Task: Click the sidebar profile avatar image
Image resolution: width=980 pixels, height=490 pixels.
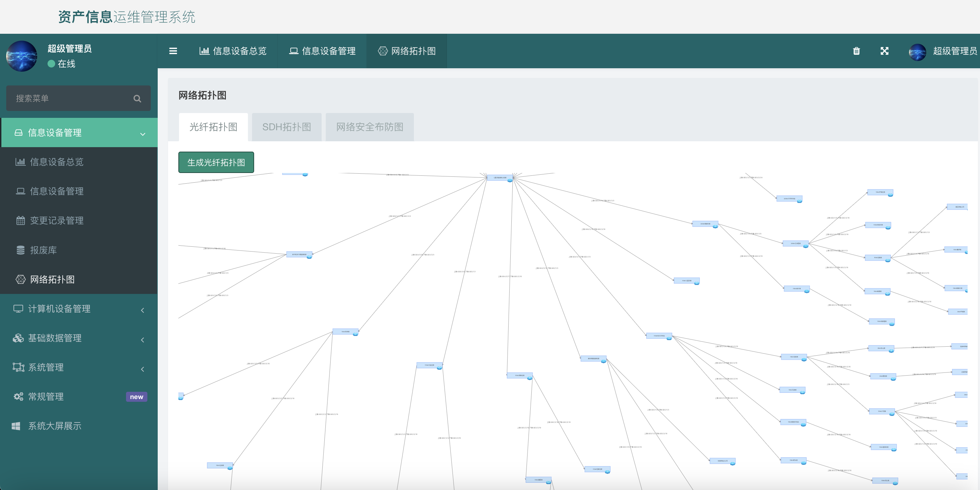Action: [x=22, y=56]
